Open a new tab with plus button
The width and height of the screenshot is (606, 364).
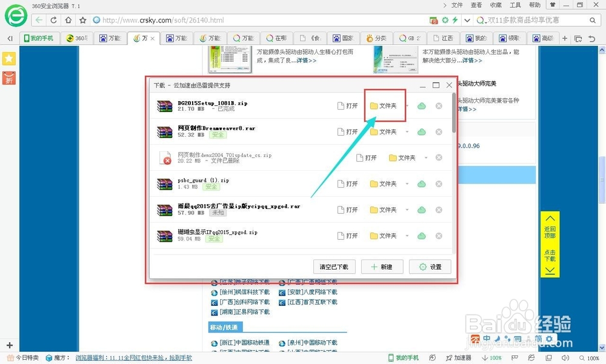(565, 38)
